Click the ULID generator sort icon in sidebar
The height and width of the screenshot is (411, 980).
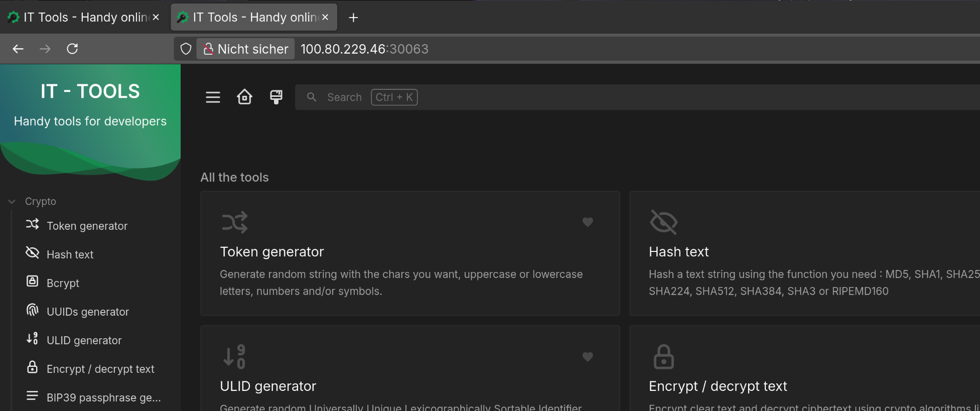pyautogui.click(x=33, y=339)
